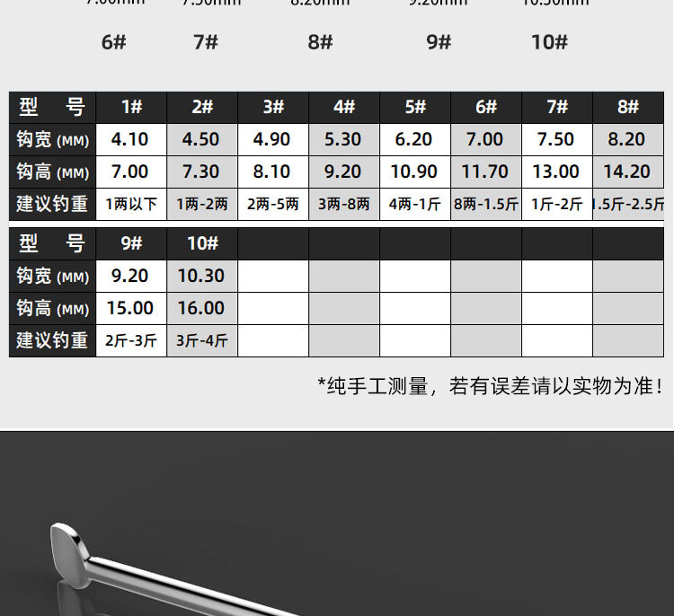Viewport: 674px width, 616px height.
Task: Click the 钩宽 (MM) label in the second table
Action: [52, 277]
